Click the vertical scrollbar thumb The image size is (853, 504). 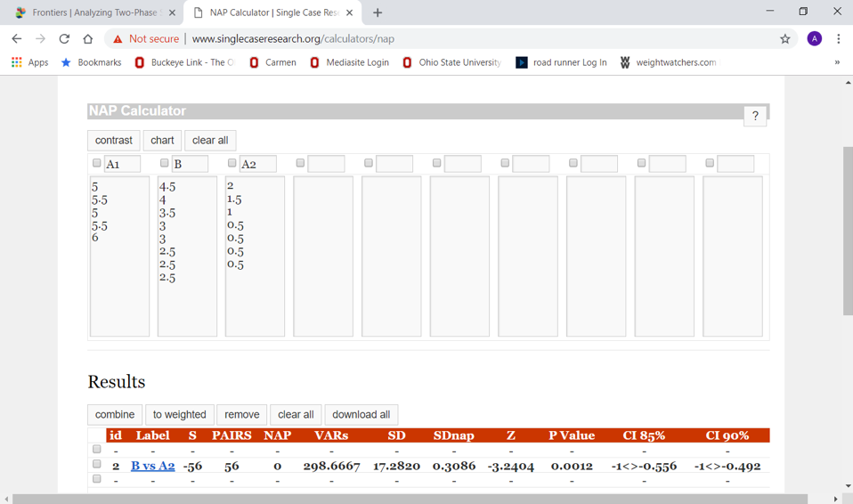tap(848, 231)
